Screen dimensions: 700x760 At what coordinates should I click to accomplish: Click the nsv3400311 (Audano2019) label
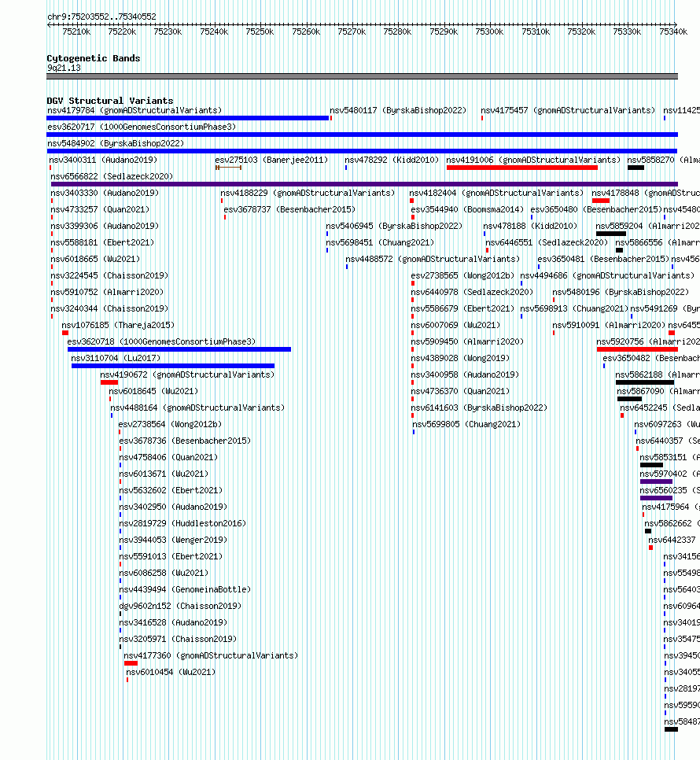[103, 160]
